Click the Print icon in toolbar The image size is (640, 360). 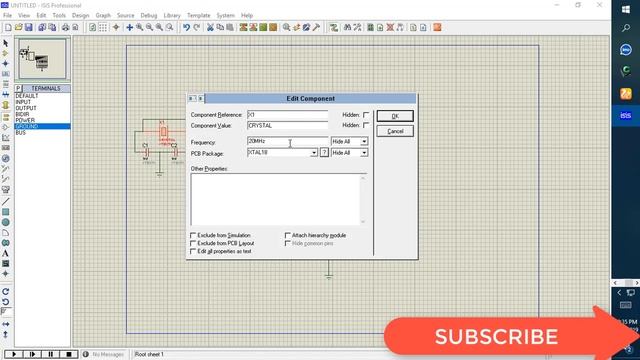pos(65,27)
